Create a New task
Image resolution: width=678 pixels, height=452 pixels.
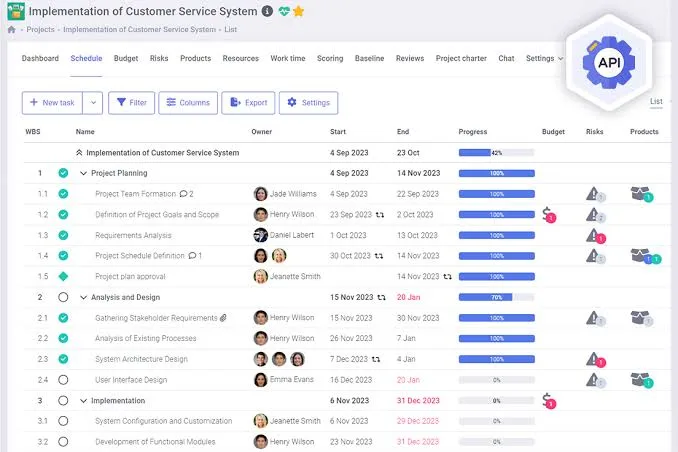52,103
